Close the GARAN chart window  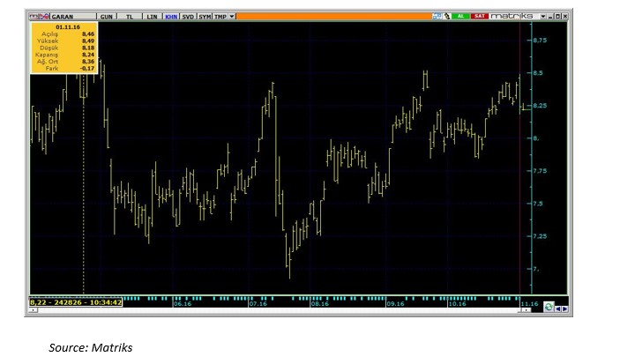click(x=564, y=16)
